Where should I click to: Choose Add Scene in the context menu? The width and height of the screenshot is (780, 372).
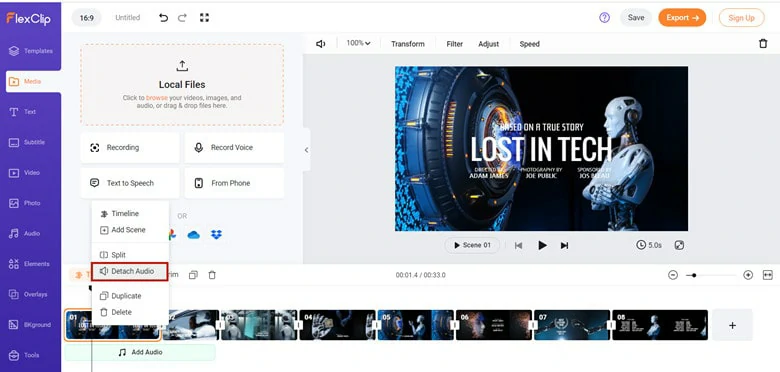[x=123, y=230]
